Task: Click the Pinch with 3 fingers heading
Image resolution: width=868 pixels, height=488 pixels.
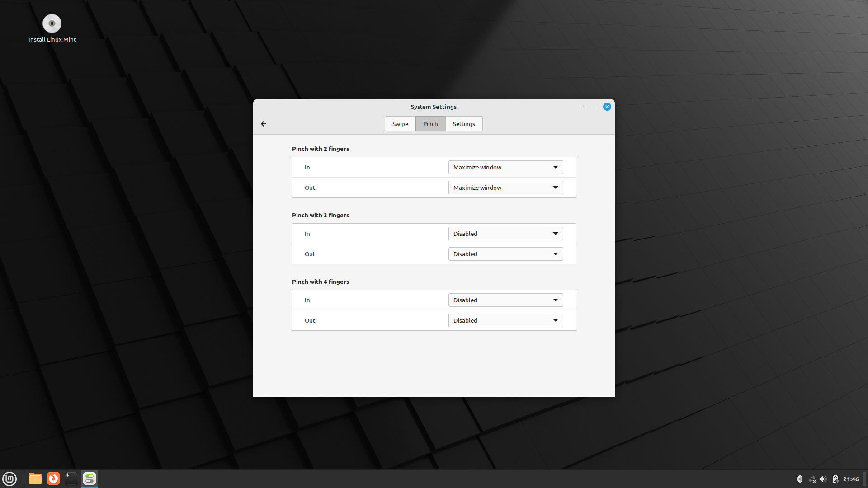Action: coord(321,215)
